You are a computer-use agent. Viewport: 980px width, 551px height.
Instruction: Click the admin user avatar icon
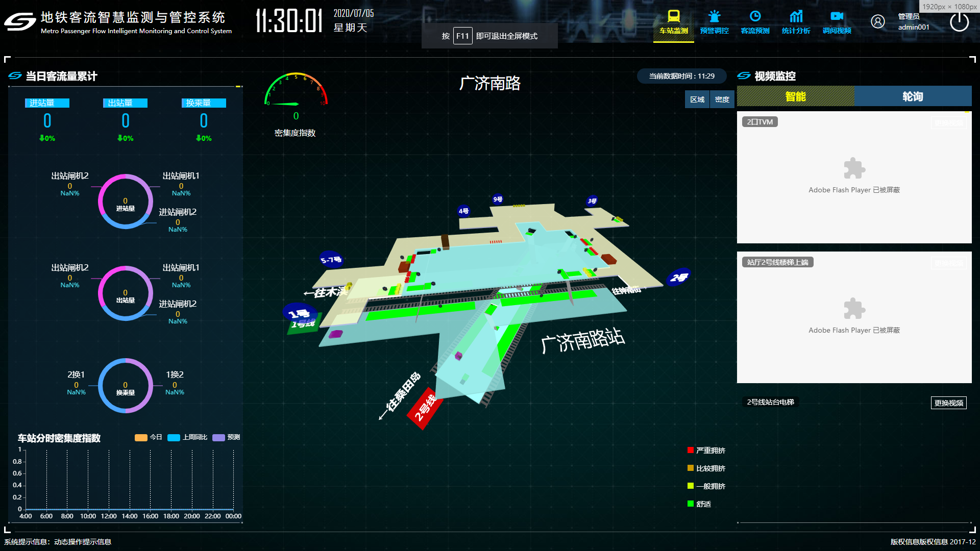click(x=877, y=21)
